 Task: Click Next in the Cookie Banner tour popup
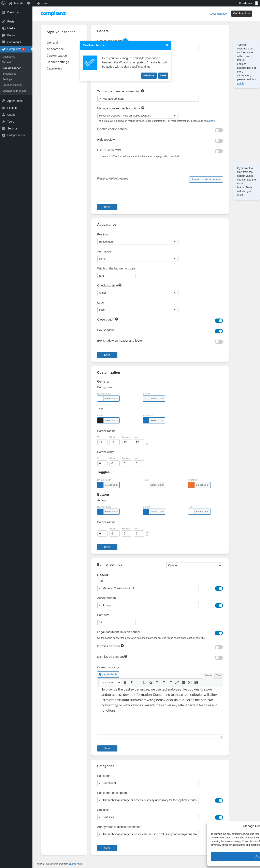click(163, 76)
